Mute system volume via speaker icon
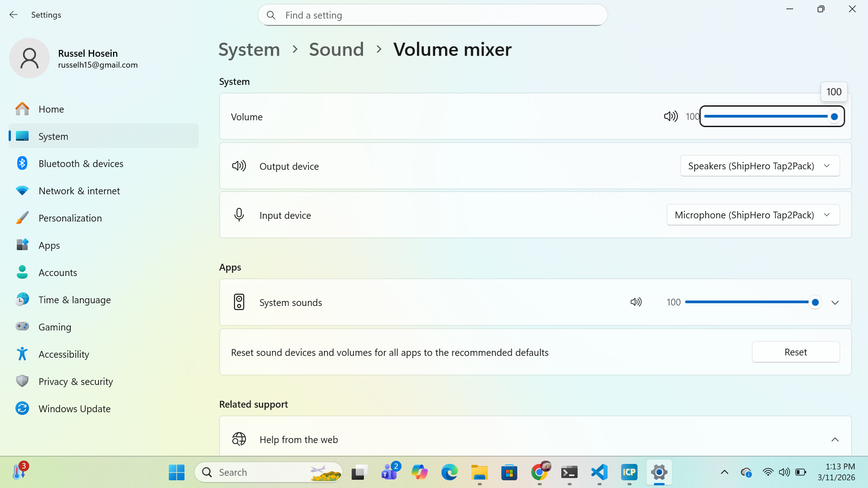The height and width of the screenshot is (488, 868). point(671,117)
